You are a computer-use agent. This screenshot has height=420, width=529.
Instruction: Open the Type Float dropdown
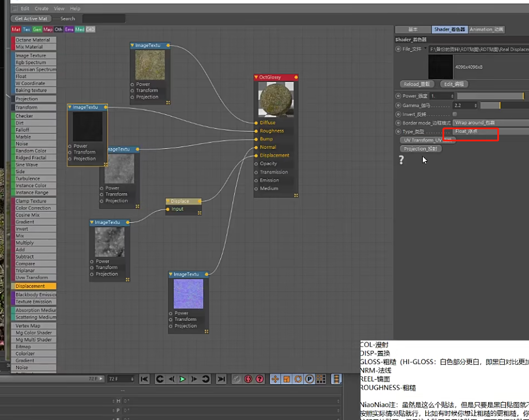491,131
